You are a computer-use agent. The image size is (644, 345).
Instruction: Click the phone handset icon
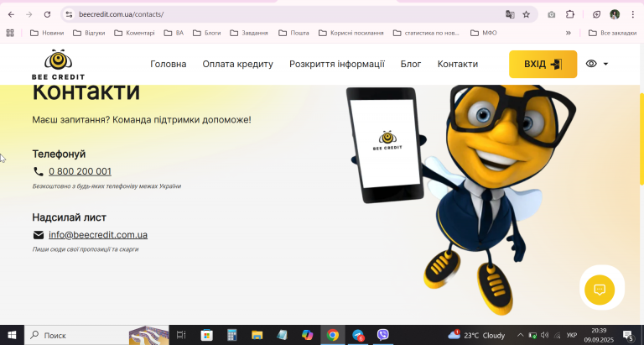[39, 171]
